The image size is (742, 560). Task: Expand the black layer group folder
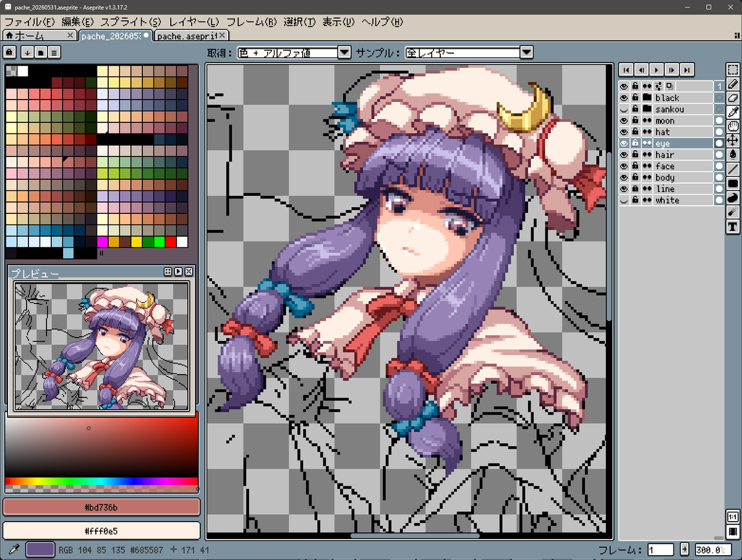[647, 98]
